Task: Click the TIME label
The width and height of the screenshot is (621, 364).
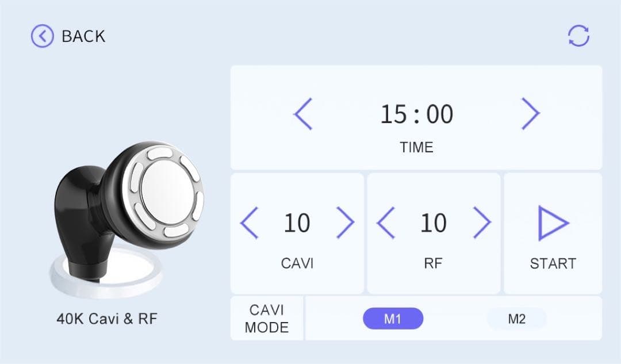Action: (416, 147)
